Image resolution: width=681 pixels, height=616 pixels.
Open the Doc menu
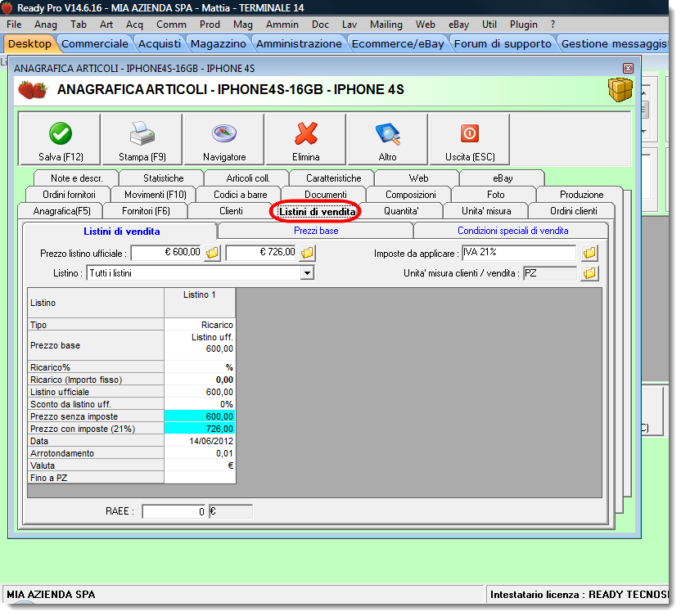(320, 25)
